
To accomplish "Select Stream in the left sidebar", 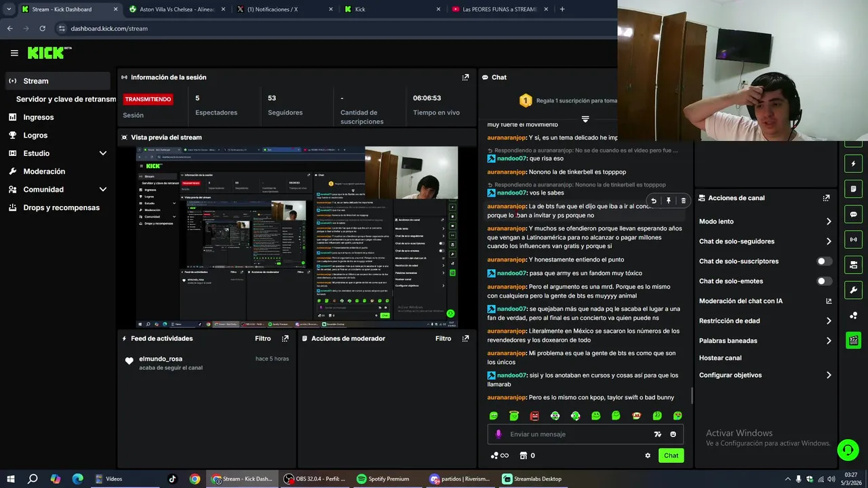I will pos(58,81).
